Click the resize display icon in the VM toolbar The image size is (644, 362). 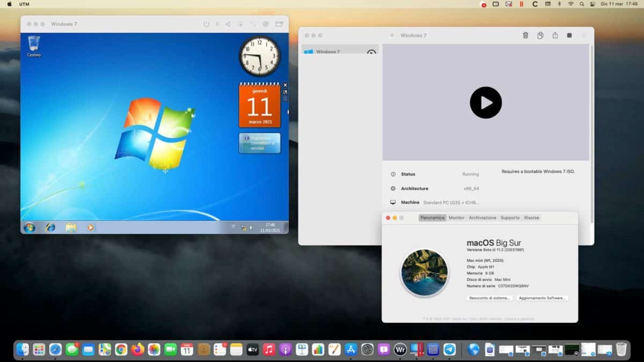click(x=252, y=24)
